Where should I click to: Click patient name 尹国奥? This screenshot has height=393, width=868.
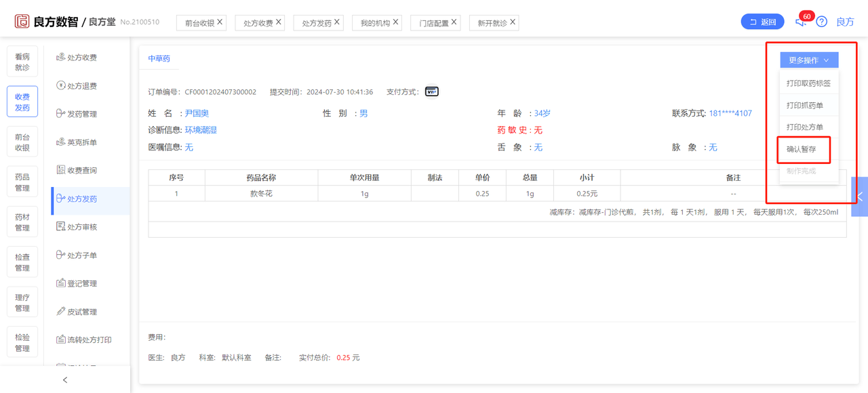pos(197,113)
